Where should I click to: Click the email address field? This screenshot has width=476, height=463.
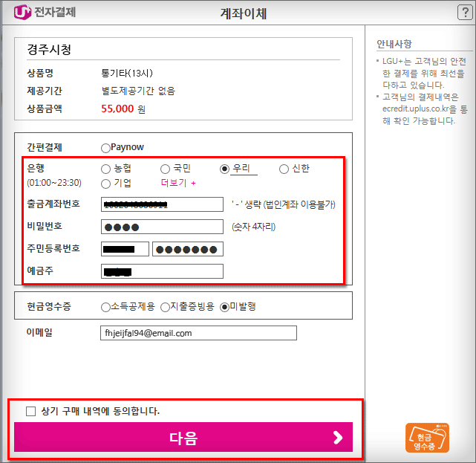198,333
